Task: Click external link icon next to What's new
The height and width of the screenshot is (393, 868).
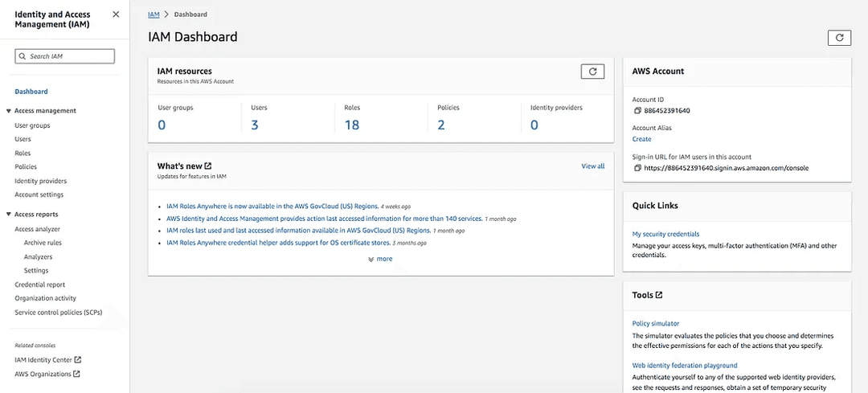Action: [x=207, y=166]
